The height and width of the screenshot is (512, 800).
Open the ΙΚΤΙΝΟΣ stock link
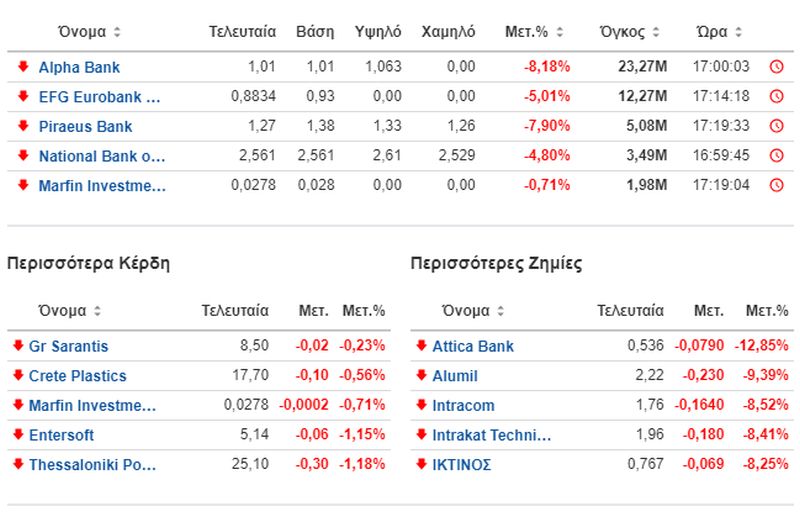[462, 465]
